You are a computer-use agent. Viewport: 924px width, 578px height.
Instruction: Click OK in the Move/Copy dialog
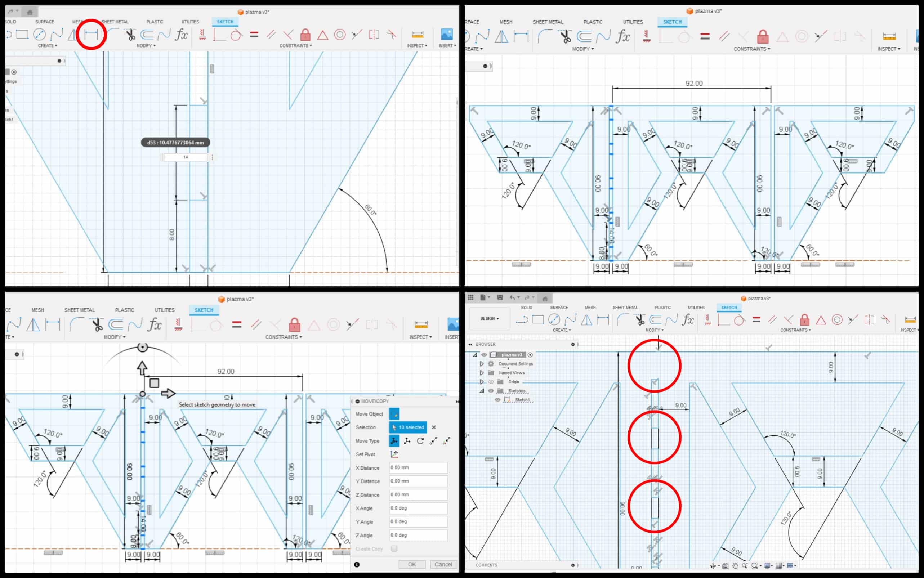pos(412,564)
